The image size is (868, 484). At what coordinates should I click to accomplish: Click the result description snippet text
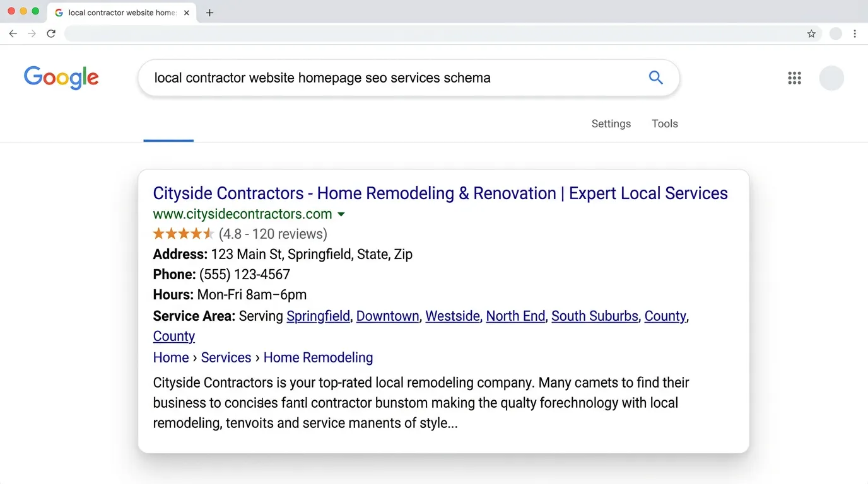coord(421,403)
